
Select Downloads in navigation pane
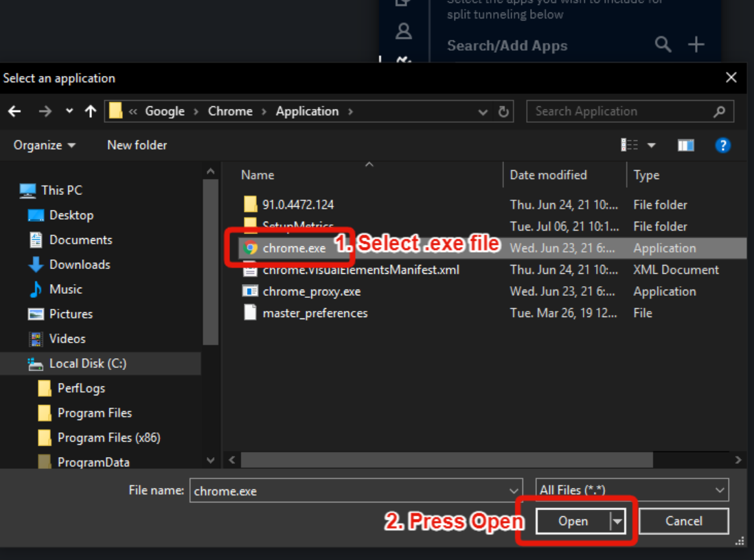(79, 264)
